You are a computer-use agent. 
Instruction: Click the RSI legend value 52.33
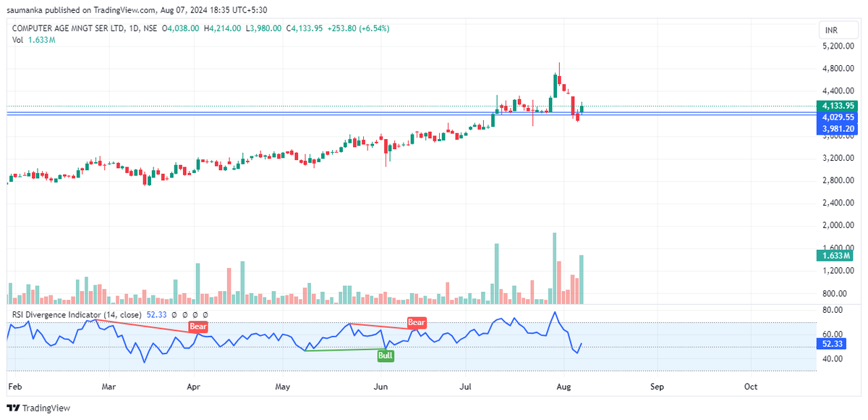(157, 315)
